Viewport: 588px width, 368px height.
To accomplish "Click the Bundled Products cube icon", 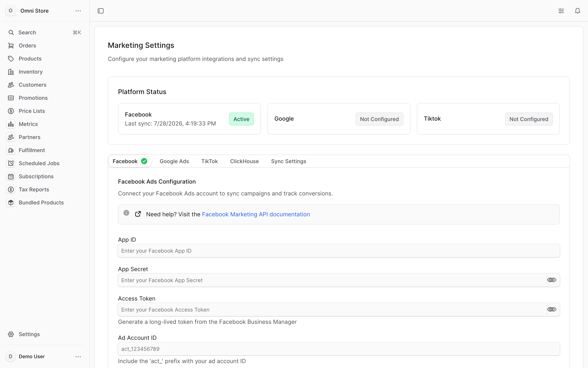I will pyautogui.click(x=11, y=202).
